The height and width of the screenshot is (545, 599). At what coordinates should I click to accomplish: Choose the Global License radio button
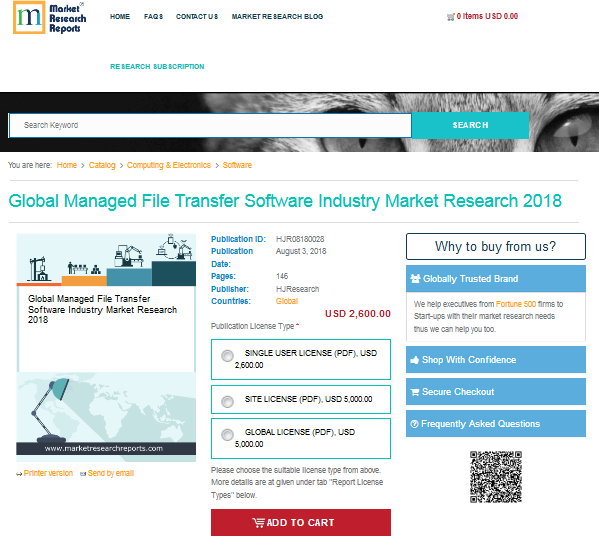click(227, 435)
